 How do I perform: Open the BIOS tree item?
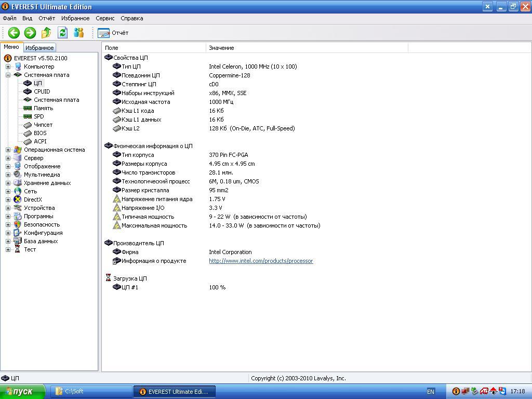pos(40,133)
